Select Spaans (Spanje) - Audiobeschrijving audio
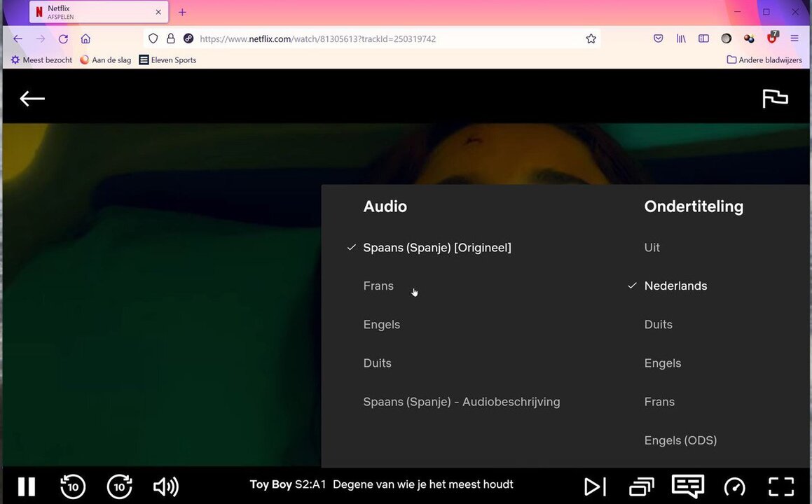The height and width of the screenshot is (504, 812). click(x=461, y=402)
